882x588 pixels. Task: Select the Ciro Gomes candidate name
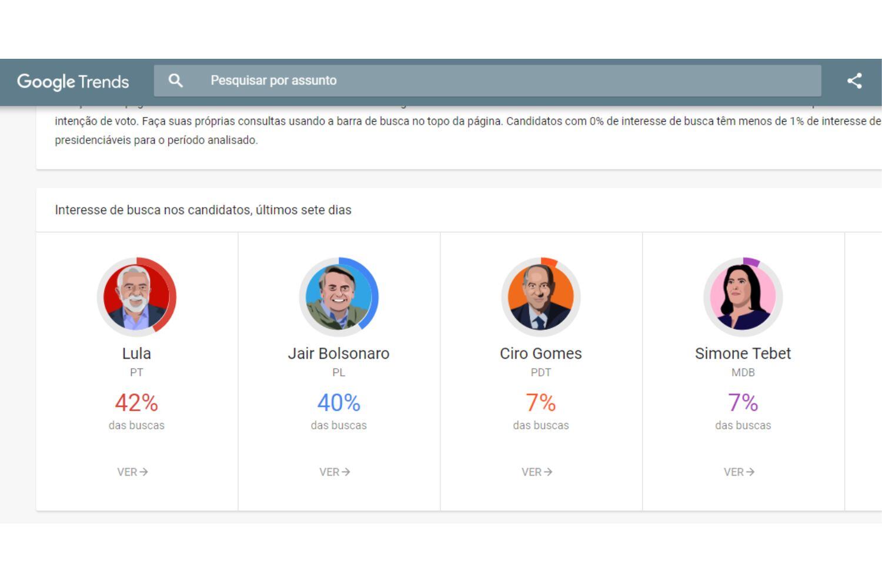[541, 353]
